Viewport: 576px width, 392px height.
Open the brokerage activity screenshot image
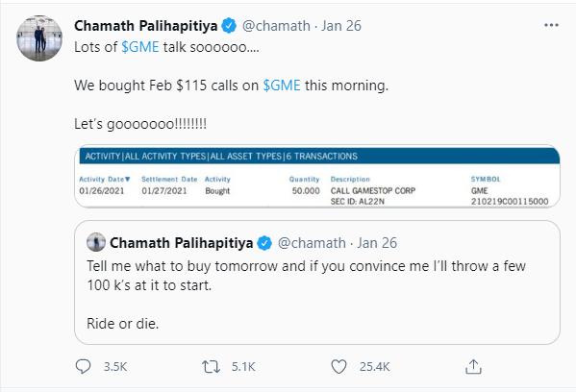317,177
